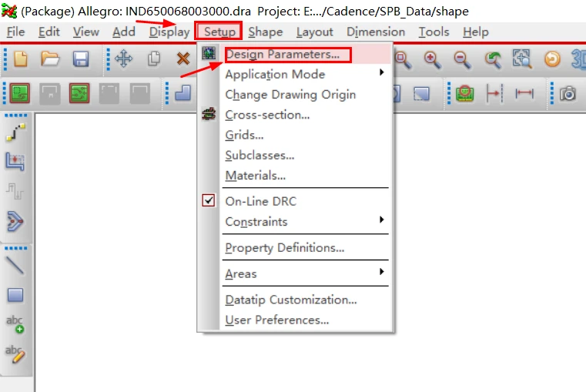The width and height of the screenshot is (586, 392).
Task: Open the Layout menu
Action: (315, 32)
